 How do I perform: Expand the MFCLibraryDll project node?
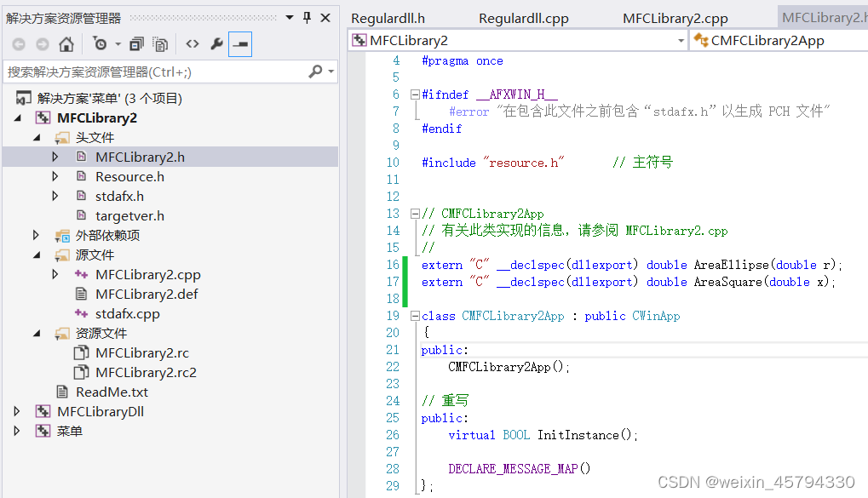[16, 411]
